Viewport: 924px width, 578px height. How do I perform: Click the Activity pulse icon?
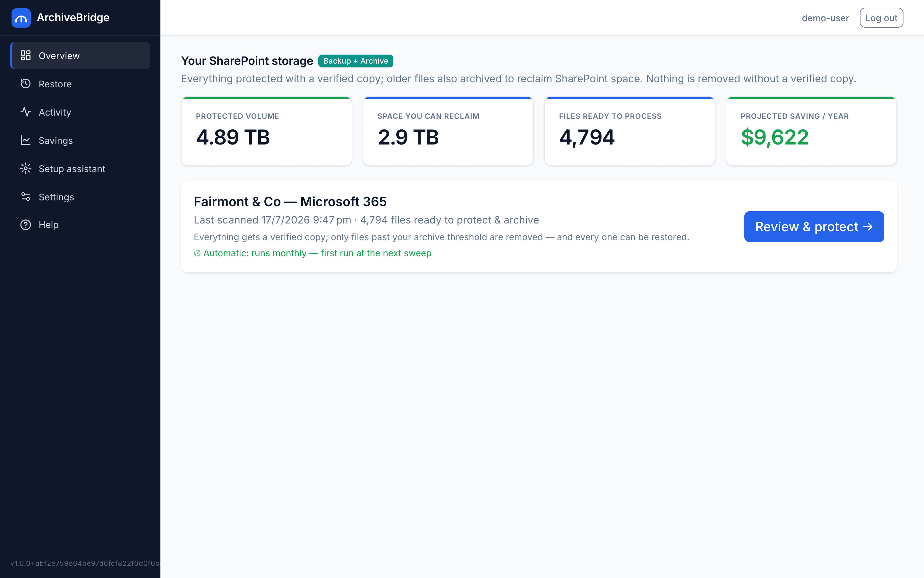pos(26,112)
